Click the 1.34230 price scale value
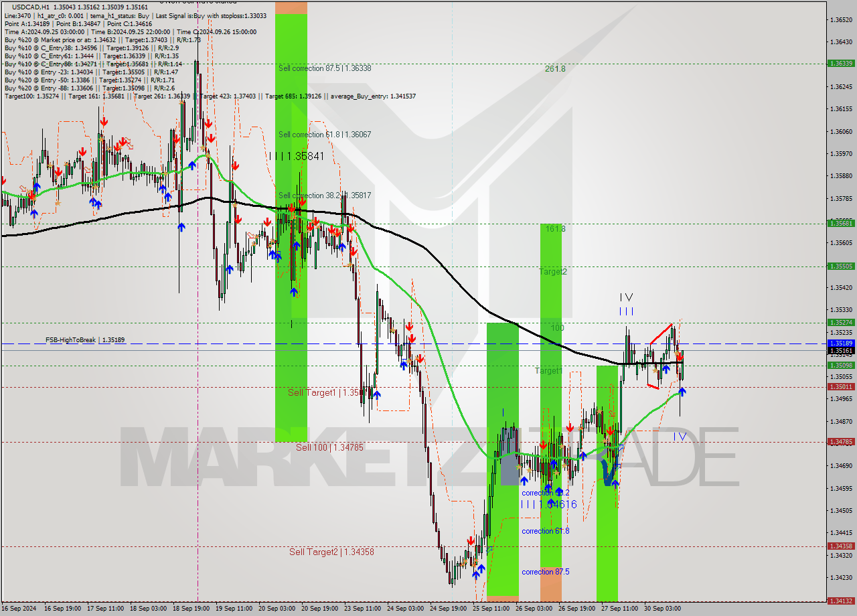The image size is (857, 616). coord(841,577)
